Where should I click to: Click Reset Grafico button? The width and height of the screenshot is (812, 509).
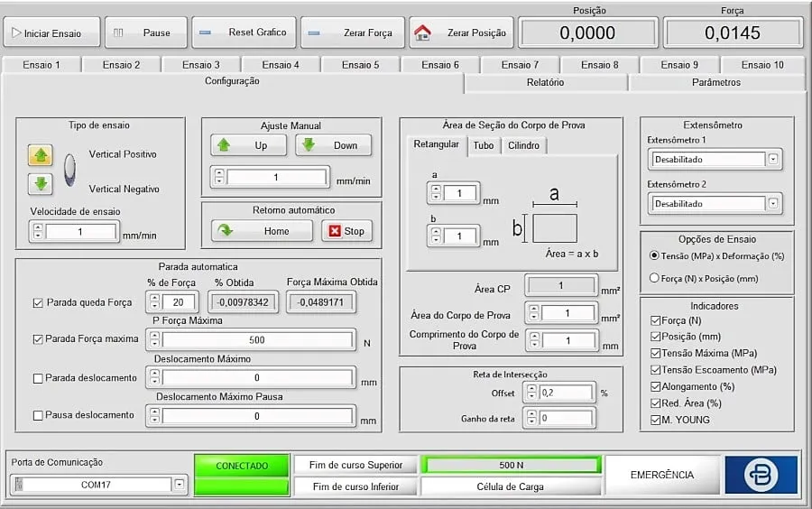tap(244, 32)
